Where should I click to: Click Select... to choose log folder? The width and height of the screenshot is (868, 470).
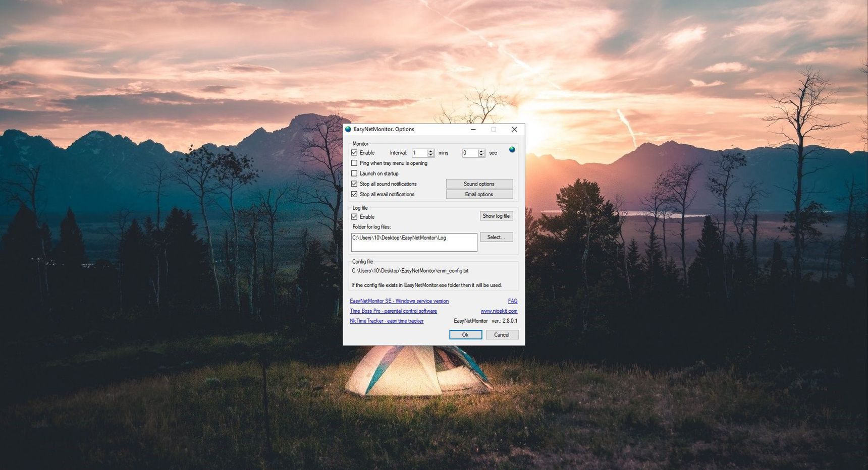(497, 237)
